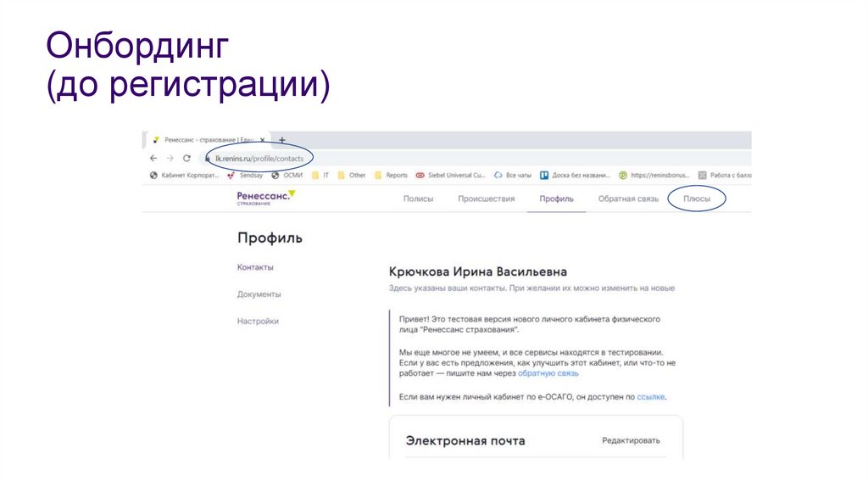This screenshot has width=868, height=487.
Task: Open the Работа с балл... bookmark
Action: pos(725,175)
